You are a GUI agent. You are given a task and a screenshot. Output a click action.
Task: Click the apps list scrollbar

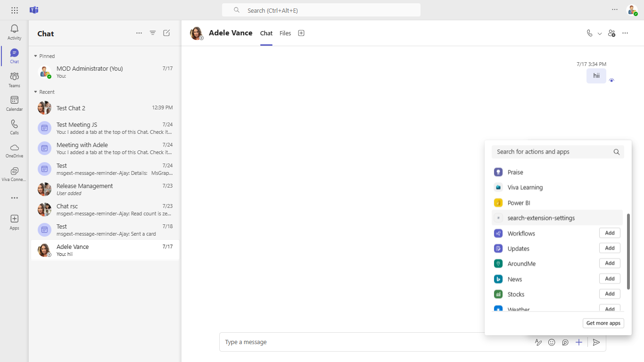click(628, 251)
